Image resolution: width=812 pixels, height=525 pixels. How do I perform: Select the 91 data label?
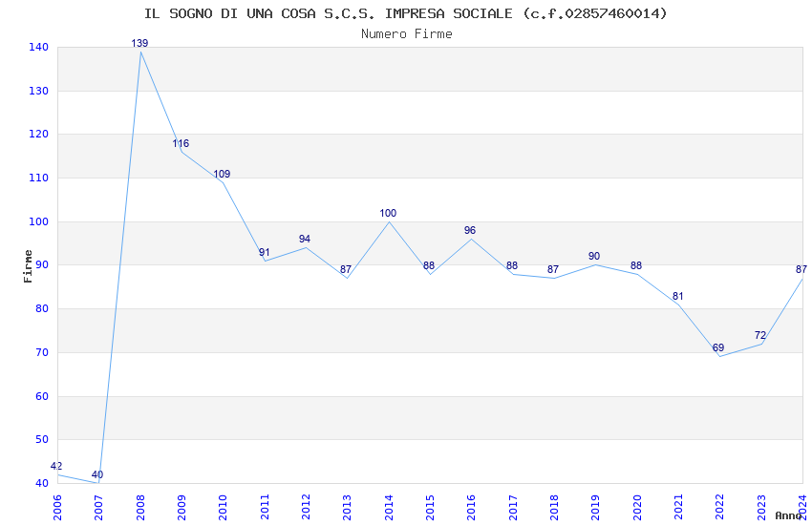click(264, 252)
